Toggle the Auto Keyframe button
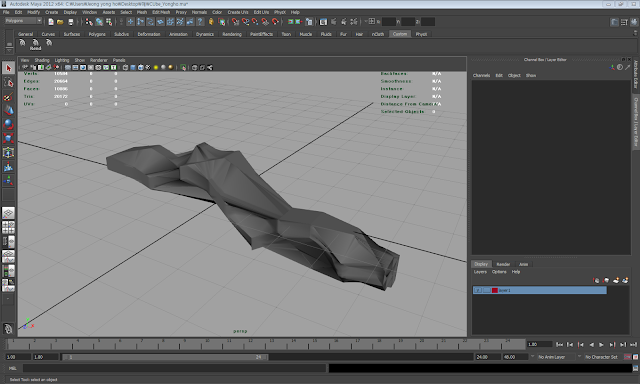640x384 pixels. (628, 357)
